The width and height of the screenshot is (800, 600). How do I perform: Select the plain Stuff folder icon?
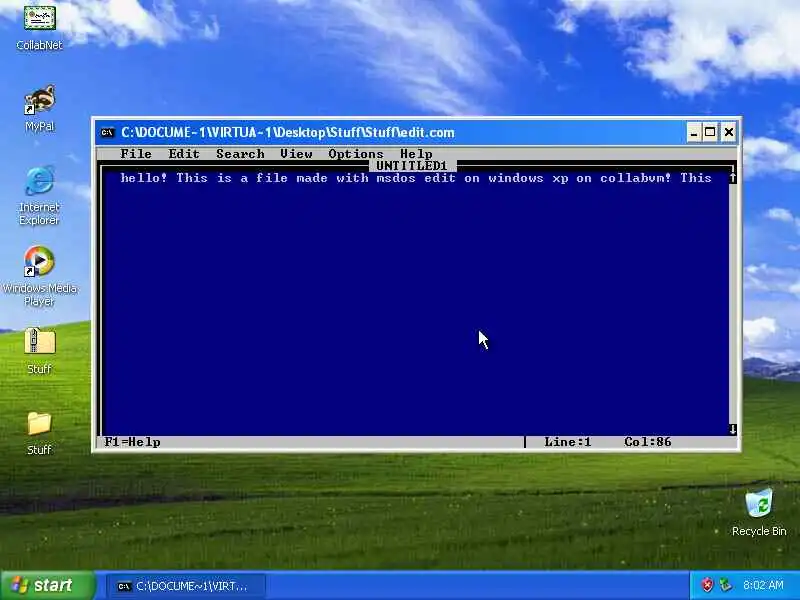click(x=39, y=433)
